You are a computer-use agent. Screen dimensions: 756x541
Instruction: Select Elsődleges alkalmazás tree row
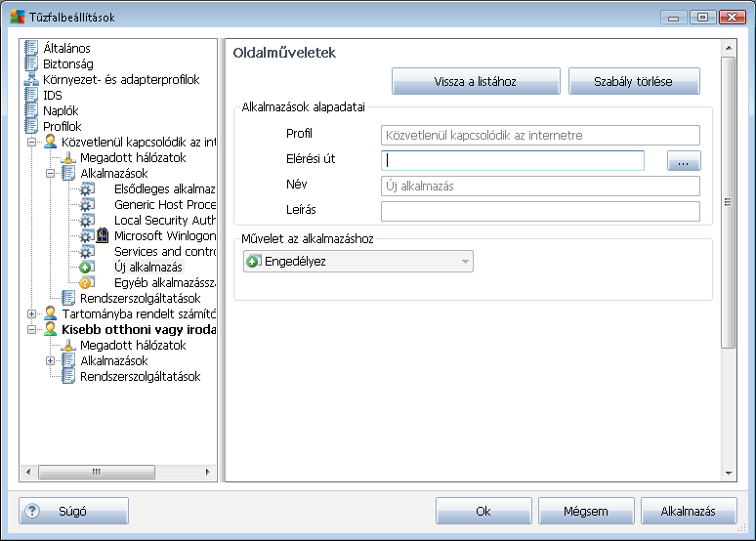(164, 189)
